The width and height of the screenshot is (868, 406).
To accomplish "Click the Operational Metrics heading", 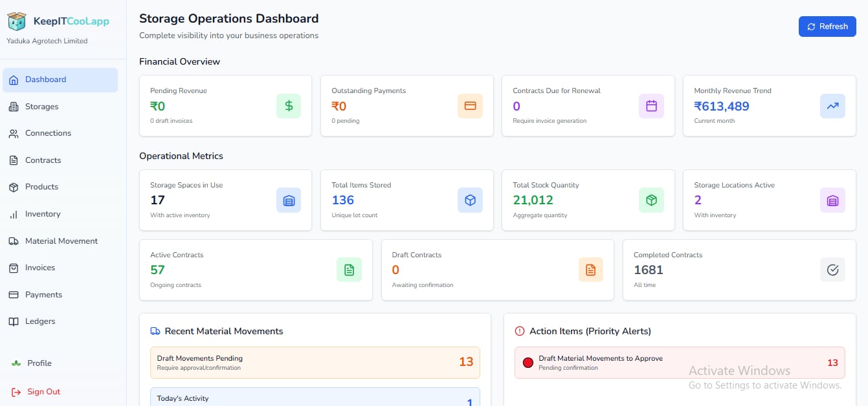I will coord(181,156).
